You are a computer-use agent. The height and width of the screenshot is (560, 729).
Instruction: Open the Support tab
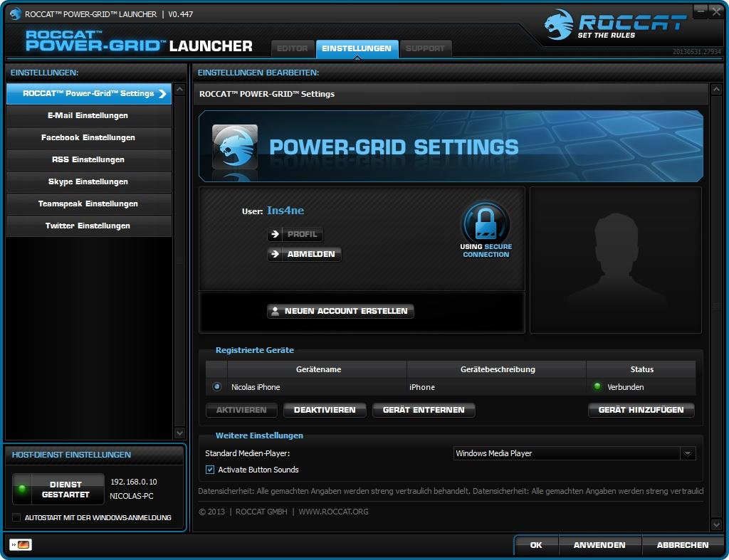tap(425, 48)
